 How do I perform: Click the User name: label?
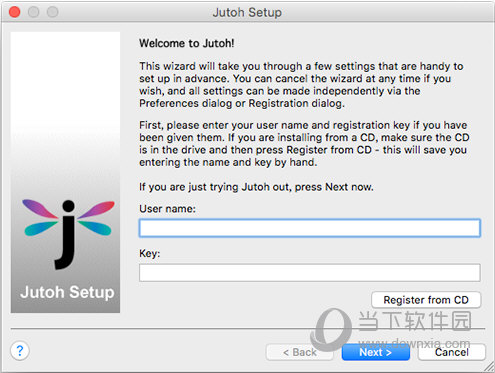pos(167,209)
